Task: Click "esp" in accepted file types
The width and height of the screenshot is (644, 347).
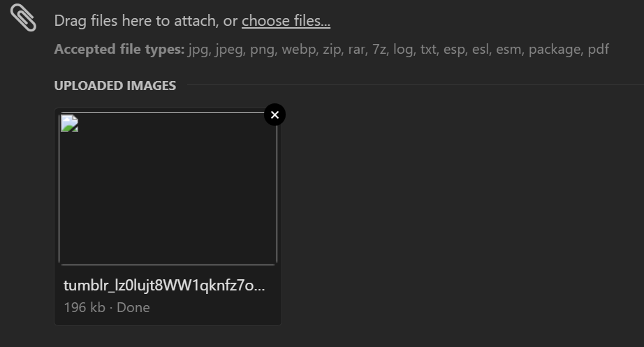Action: [454, 50]
